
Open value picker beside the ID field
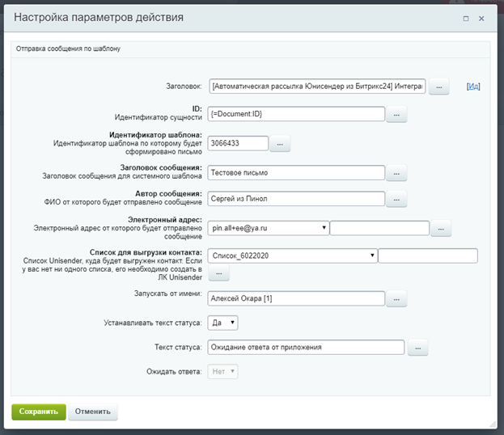click(396, 116)
